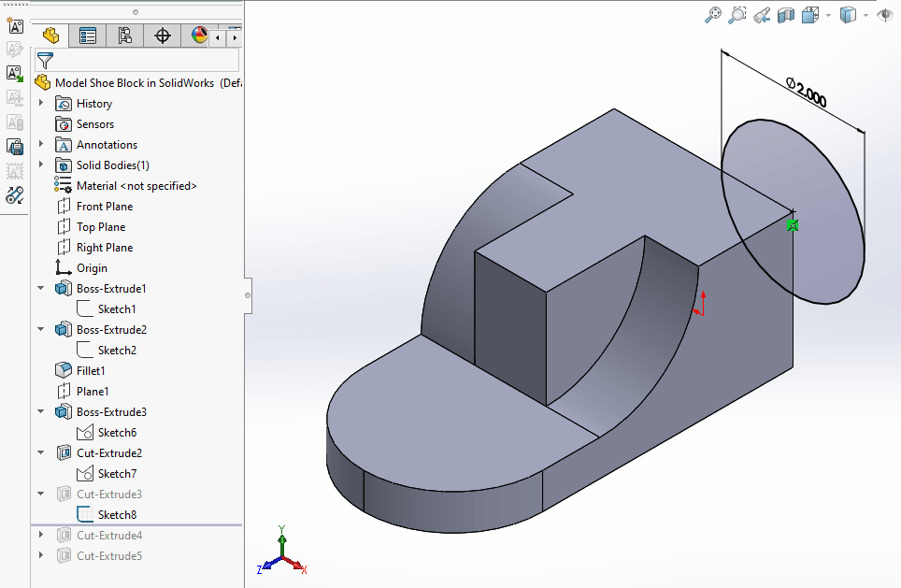
Task: Collapse the Boss-Extrude1 feature
Action: 41,289
